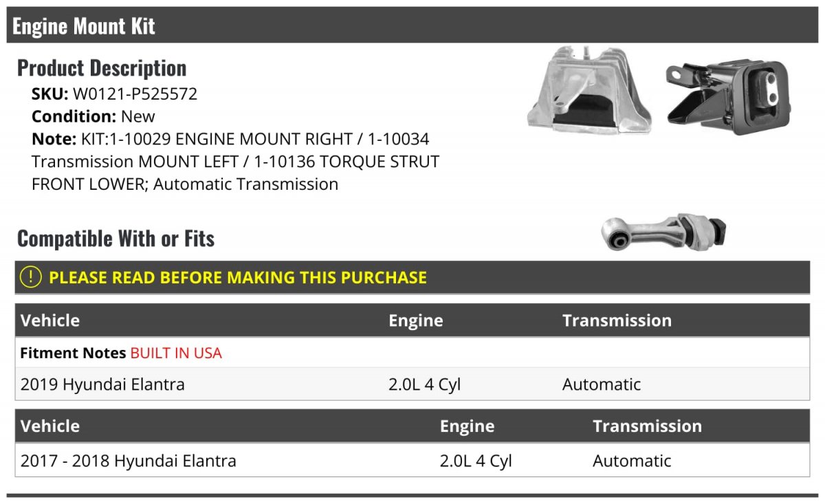Click the Transmission header in second table
The image size is (825, 504).
(647, 426)
